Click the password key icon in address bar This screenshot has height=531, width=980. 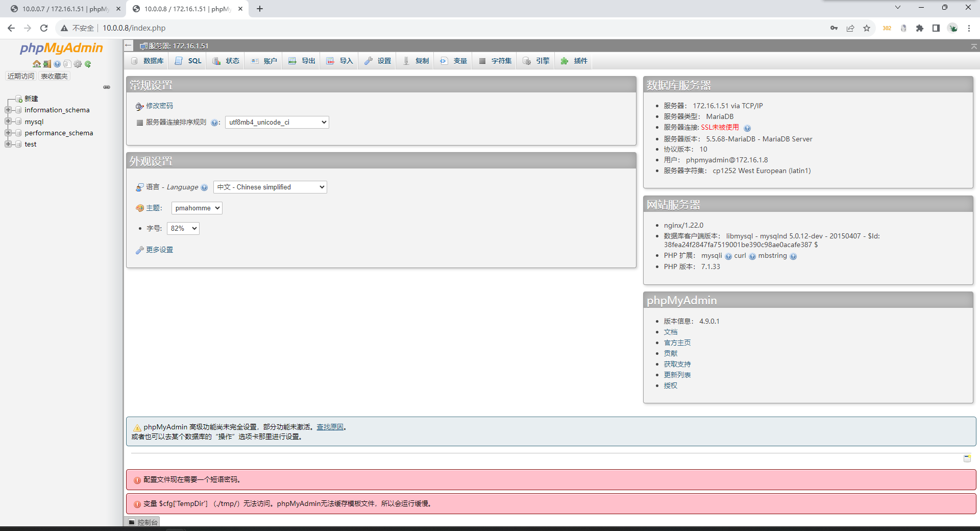point(834,28)
